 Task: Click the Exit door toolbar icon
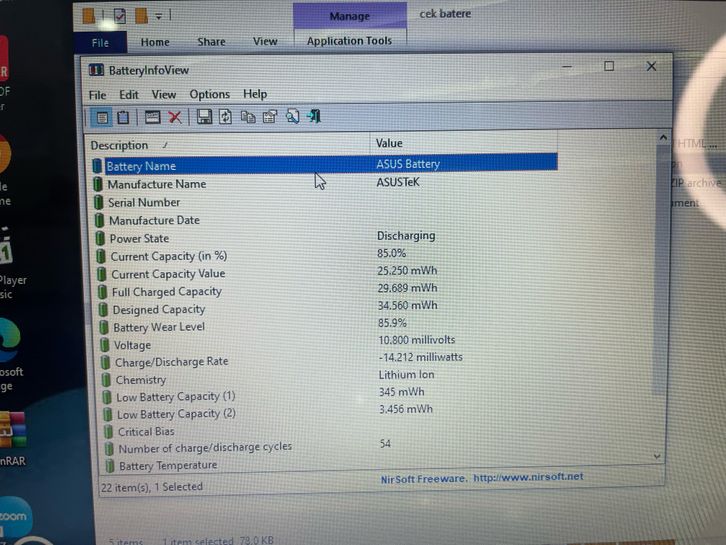(x=314, y=116)
